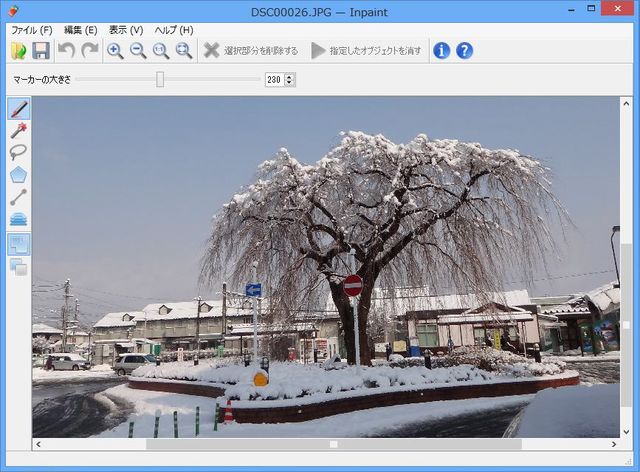The height and width of the screenshot is (472, 640).
Task: Click the blue arrow sign in photo
Action: pos(253,290)
